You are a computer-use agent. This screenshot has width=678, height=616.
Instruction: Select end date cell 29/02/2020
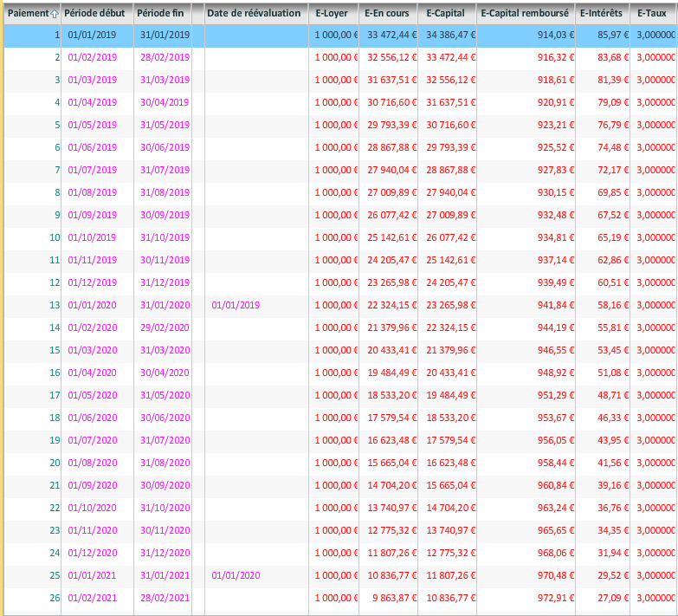164,327
